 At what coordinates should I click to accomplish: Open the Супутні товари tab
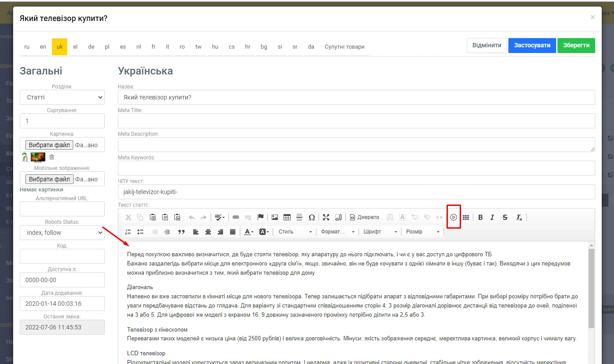click(x=344, y=47)
